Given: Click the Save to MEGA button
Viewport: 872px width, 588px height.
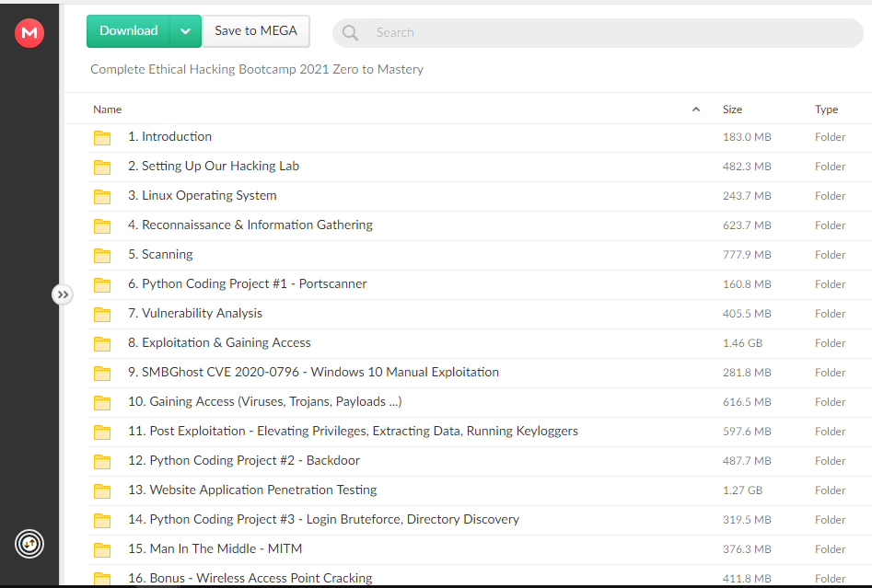Looking at the screenshot, I should coord(256,31).
